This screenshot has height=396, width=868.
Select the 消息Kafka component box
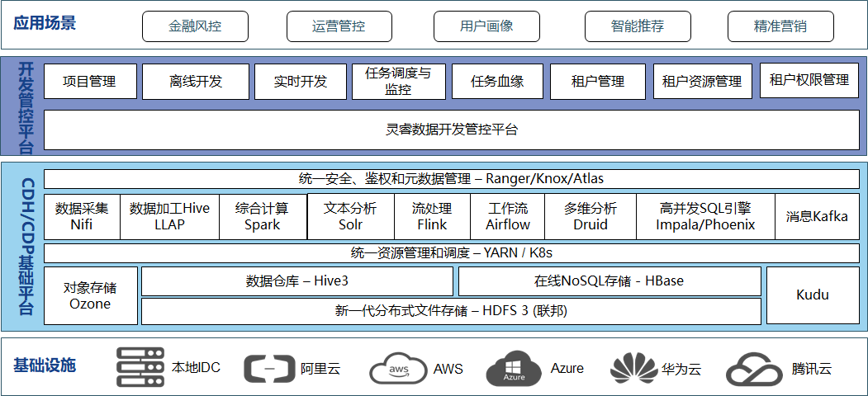[817, 216]
